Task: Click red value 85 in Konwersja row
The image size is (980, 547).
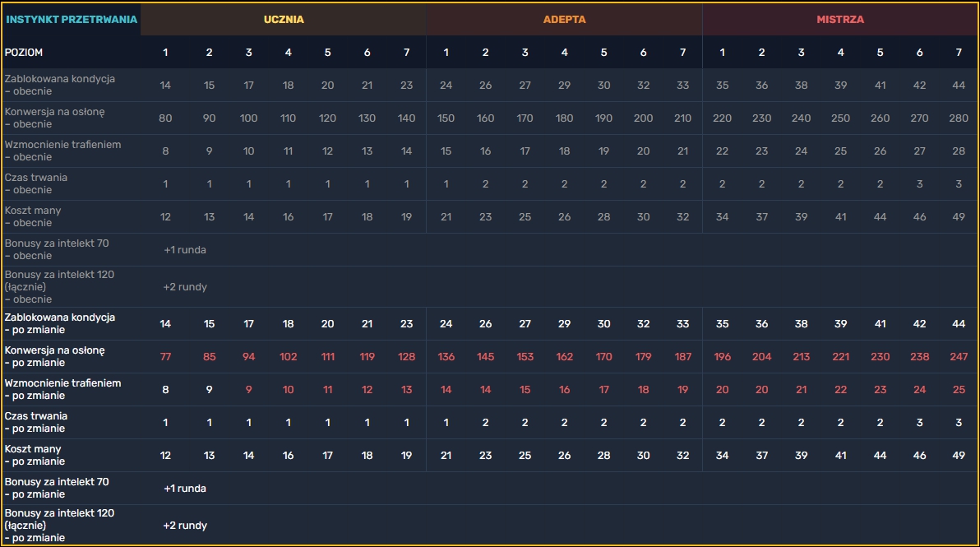Action: click(x=210, y=357)
